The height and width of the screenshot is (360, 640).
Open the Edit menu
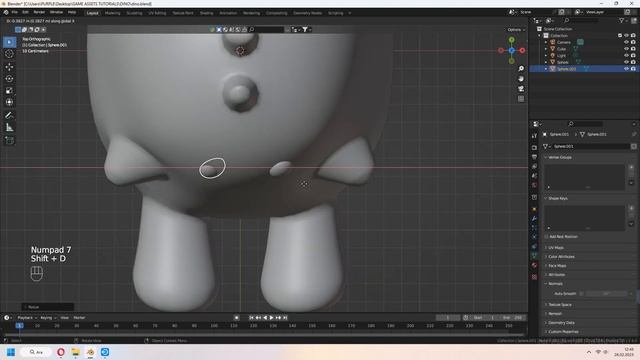pos(25,13)
